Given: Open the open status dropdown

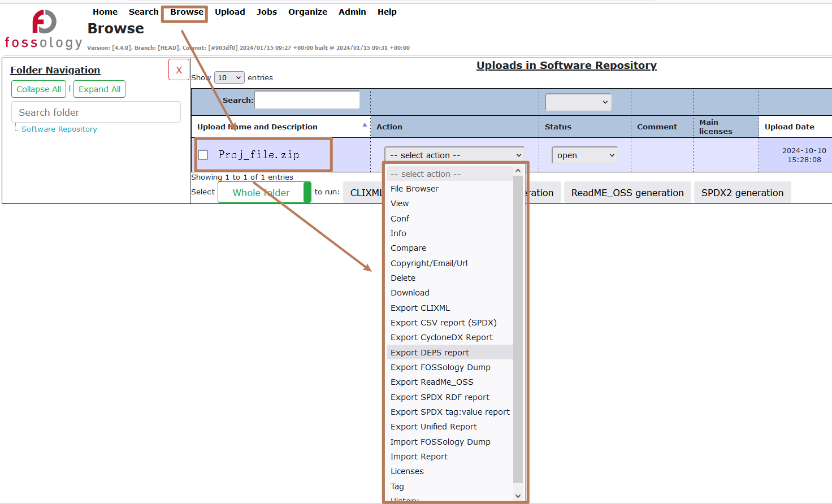Looking at the screenshot, I should (584, 155).
